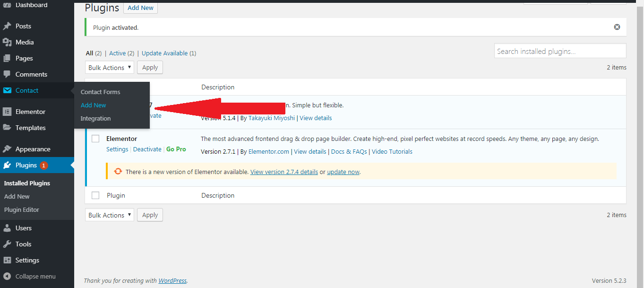View details for Elementor version 2.7.1
Viewport: 644px width, 288px height.
310,152
